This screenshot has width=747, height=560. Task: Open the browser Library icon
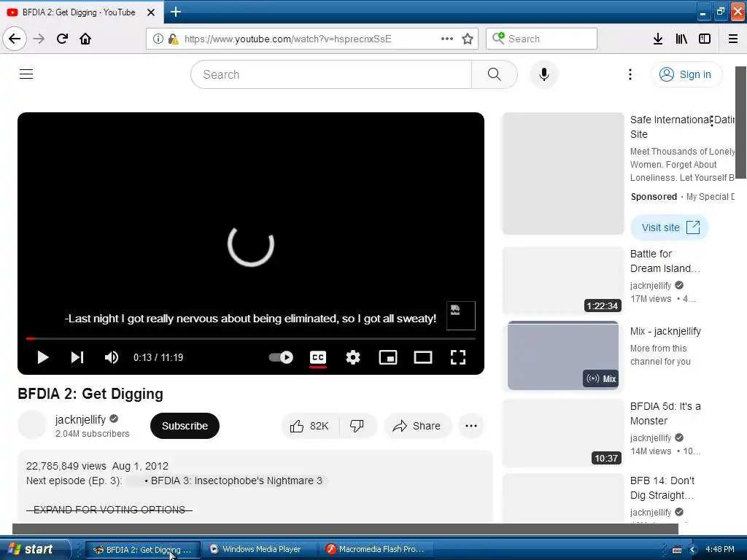point(681,39)
